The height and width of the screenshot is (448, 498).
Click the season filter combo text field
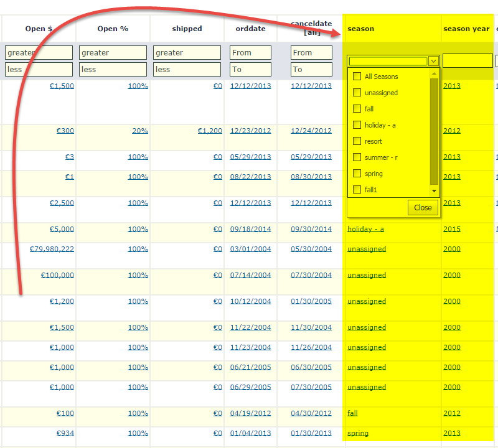pyautogui.click(x=388, y=61)
